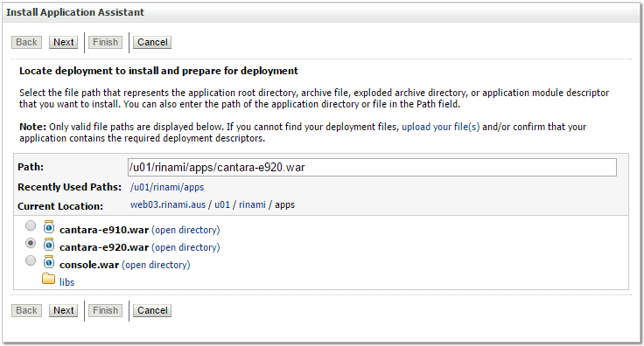This screenshot has width=644, height=346.
Task: Navigate to u01 in the location breadcrumb
Action: click(x=222, y=205)
